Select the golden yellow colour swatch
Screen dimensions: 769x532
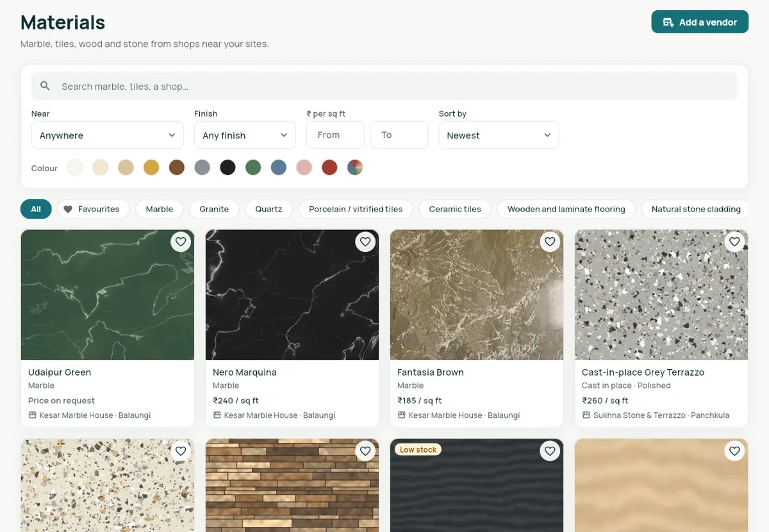click(151, 168)
